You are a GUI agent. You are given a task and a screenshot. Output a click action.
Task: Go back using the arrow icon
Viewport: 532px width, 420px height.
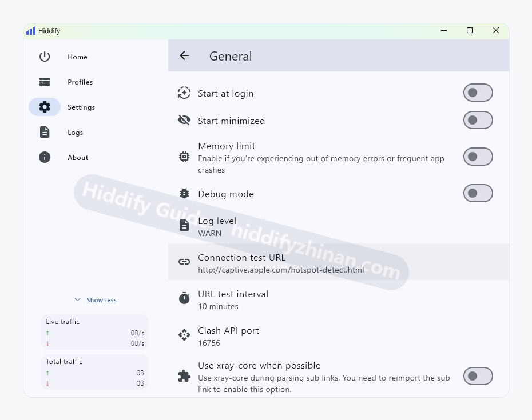184,55
